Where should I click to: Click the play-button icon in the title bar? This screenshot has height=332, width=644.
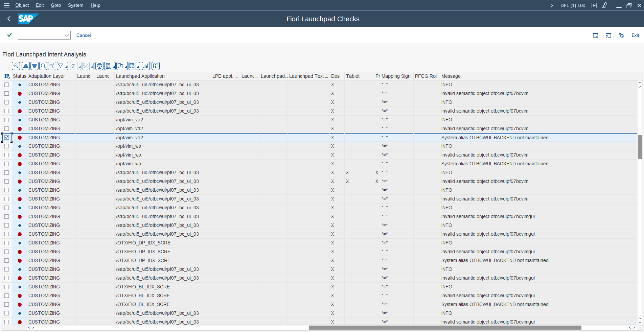coord(594,5)
